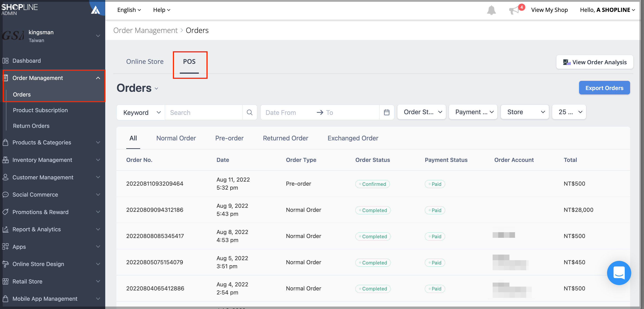Click the Apps grid icon
Screen dimensions: 644x309
pyautogui.click(x=6, y=247)
